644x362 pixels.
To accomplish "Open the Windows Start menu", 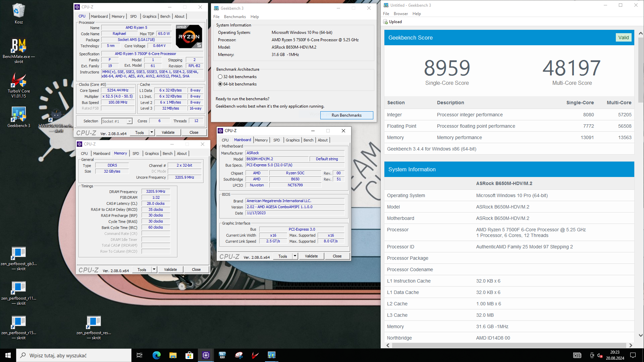I will point(8,355).
